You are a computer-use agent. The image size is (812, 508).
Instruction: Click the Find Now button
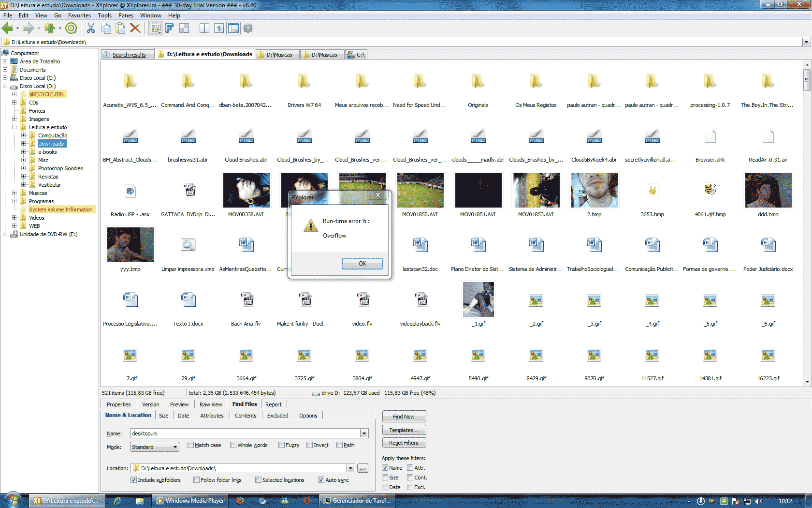(404, 417)
